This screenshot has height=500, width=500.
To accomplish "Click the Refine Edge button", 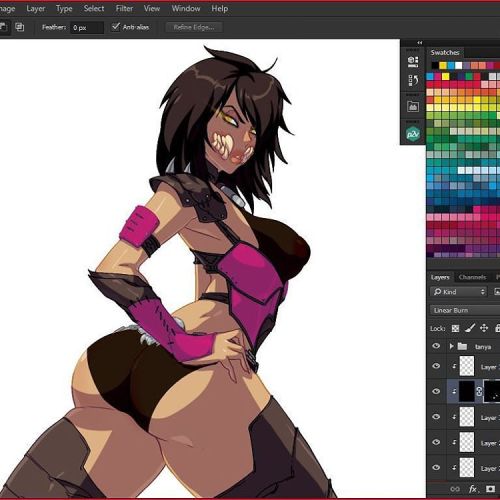I will point(194,27).
